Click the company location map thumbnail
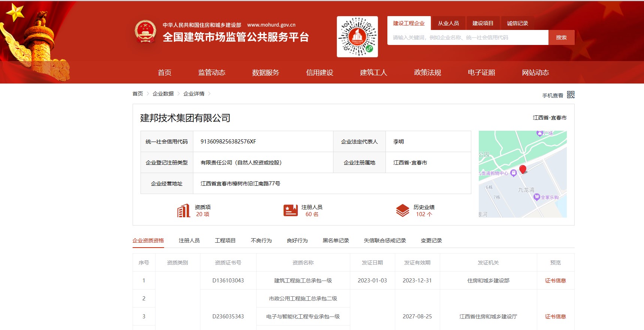The height and width of the screenshot is (330, 644). coord(523,174)
